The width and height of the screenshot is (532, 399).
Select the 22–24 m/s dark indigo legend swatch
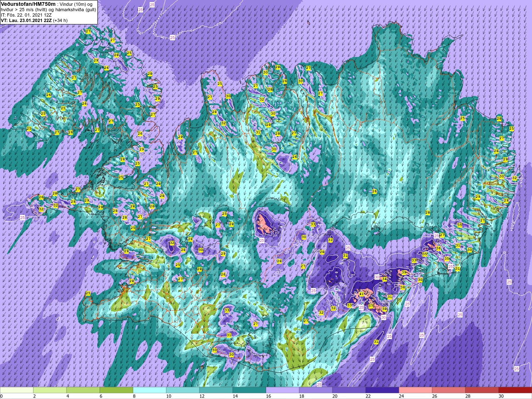click(382, 390)
